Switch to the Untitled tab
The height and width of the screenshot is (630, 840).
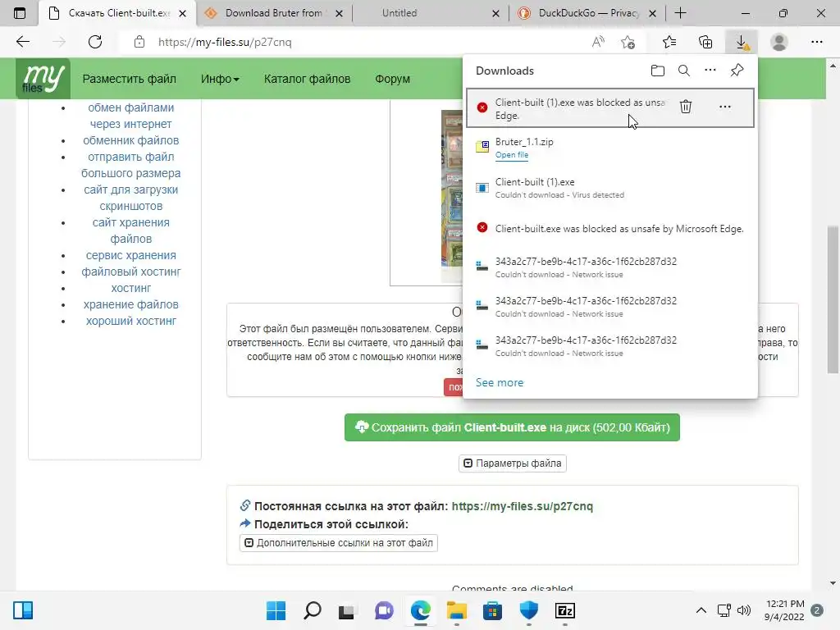coord(399,13)
